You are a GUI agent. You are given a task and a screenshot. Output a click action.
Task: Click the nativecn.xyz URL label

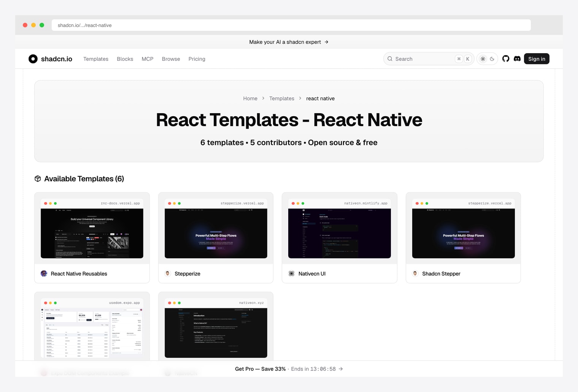click(x=251, y=303)
